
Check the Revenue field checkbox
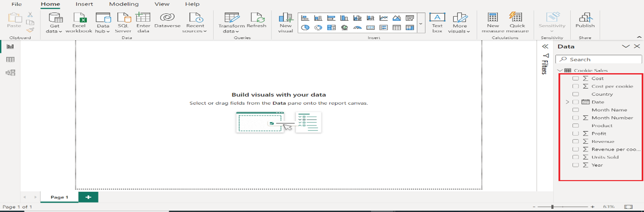coord(575,141)
